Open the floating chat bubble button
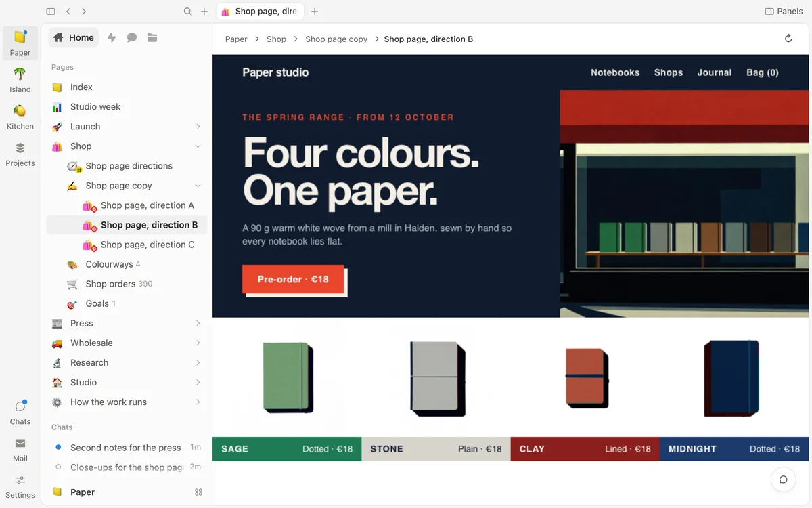This screenshot has height=508, width=812. [x=783, y=480]
